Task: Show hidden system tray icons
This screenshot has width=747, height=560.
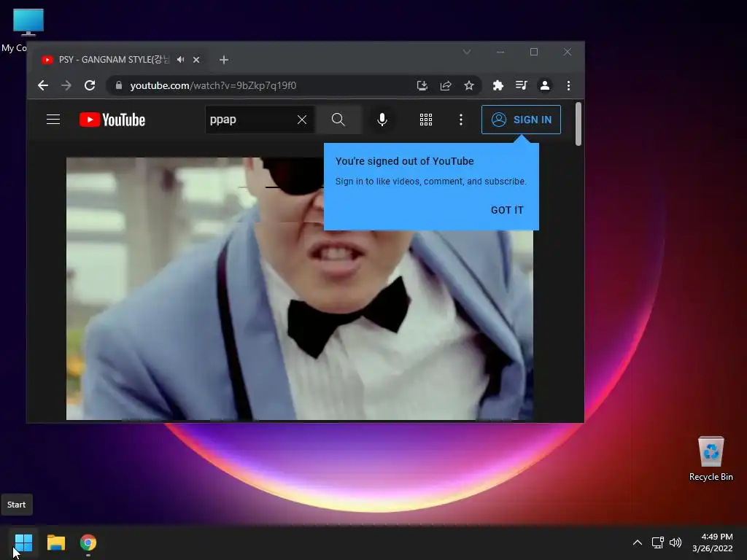Action: tap(638, 542)
